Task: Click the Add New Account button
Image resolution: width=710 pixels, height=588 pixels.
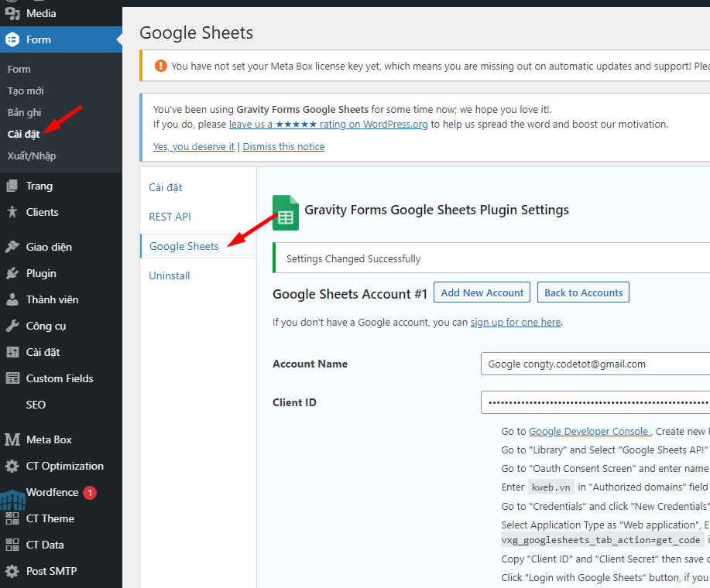Action: click(x=482, y=292)
